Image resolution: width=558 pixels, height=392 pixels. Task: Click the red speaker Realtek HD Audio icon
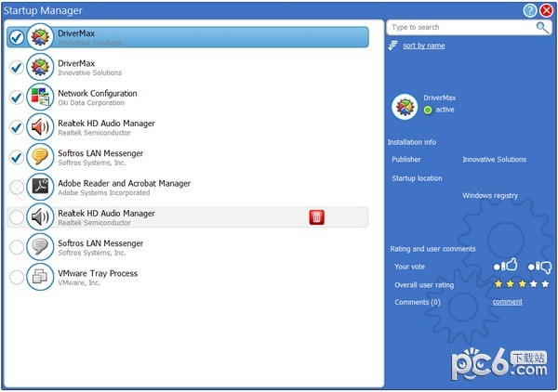(40, 127)
